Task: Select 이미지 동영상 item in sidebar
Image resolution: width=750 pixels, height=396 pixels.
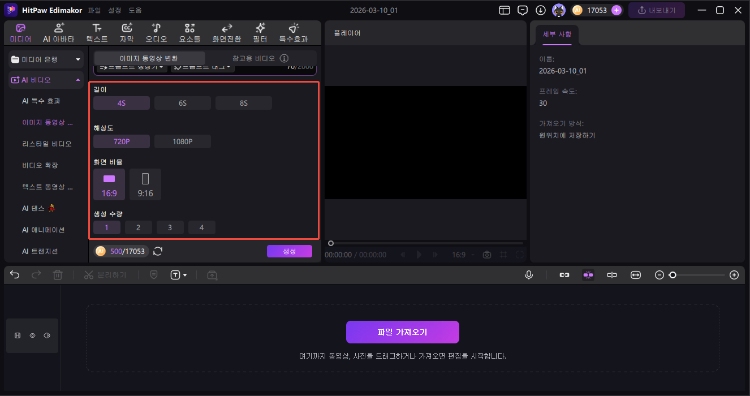Action: 47,122
